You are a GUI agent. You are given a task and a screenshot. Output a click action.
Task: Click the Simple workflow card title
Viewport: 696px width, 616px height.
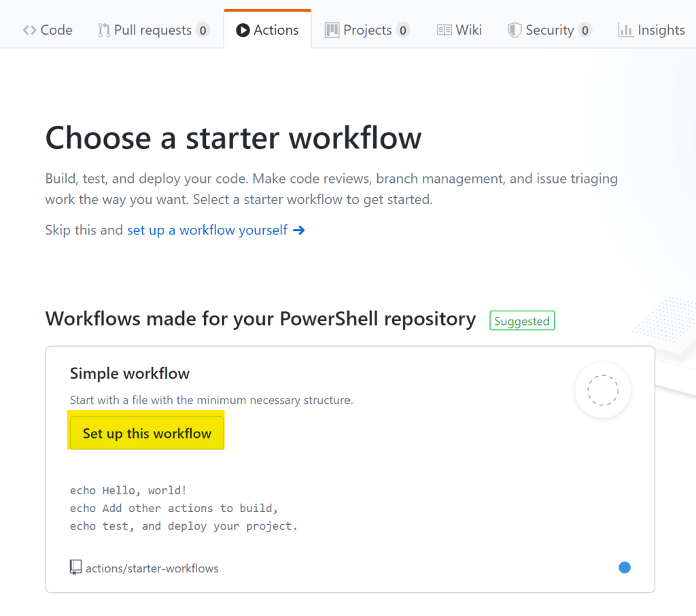130,373
